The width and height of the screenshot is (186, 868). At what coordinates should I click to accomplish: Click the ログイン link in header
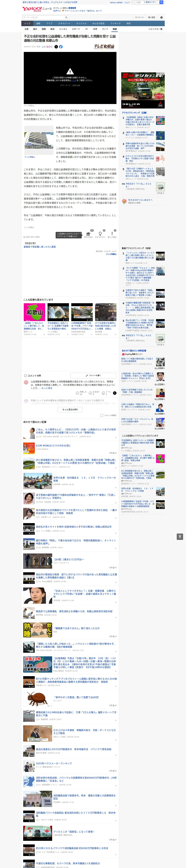(57, 11)
